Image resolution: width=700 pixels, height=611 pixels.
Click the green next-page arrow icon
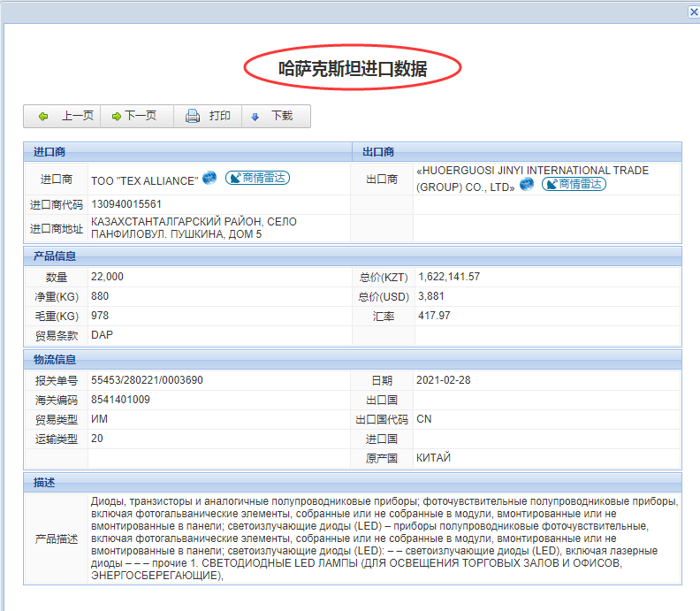[x=117, y=117]
